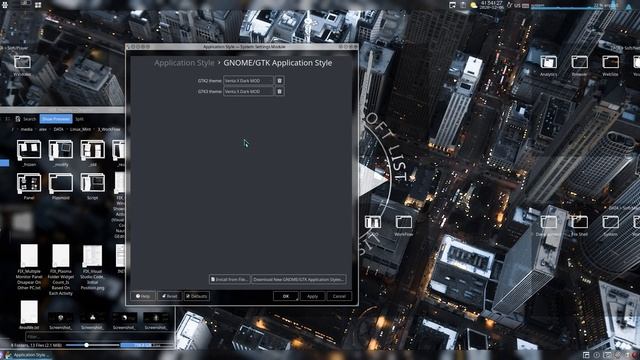Open the GTK3 theme dropdown
The width and height of the screenshot is (640, 360).
click(x=248, y=91)
